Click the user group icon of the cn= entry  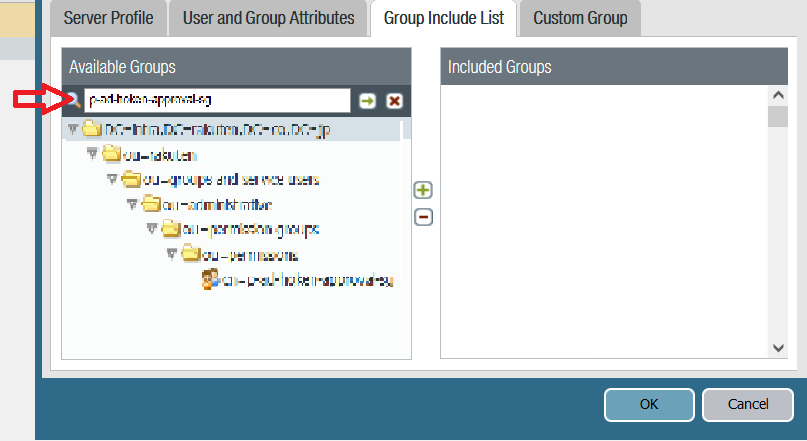click(x=210, y=279)
